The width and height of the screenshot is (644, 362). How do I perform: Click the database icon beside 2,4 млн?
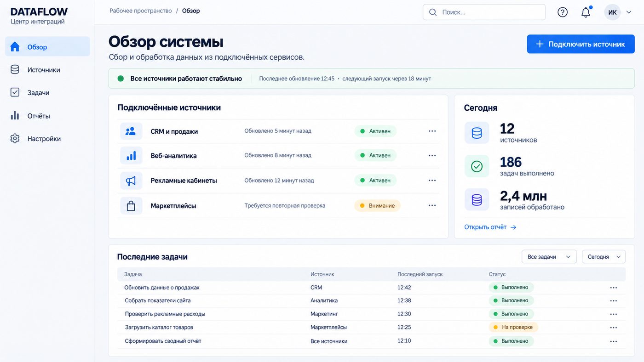pos(477,200)
